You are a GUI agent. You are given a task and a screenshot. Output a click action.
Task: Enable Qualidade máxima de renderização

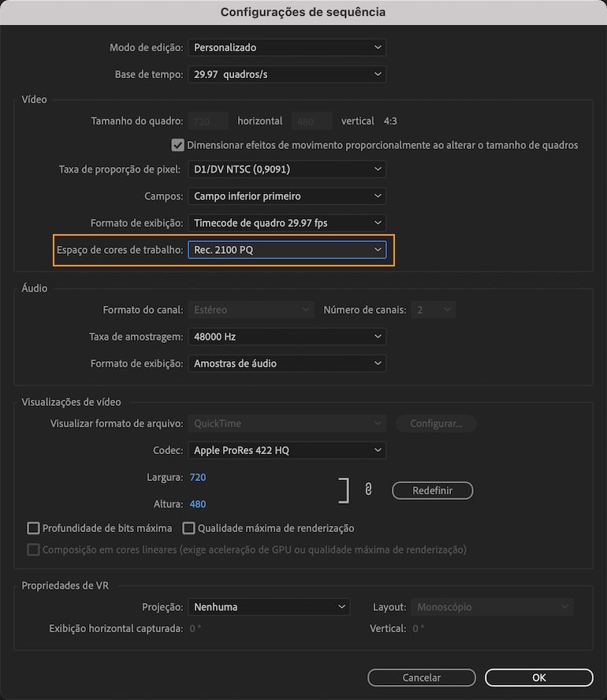point(189,527)
